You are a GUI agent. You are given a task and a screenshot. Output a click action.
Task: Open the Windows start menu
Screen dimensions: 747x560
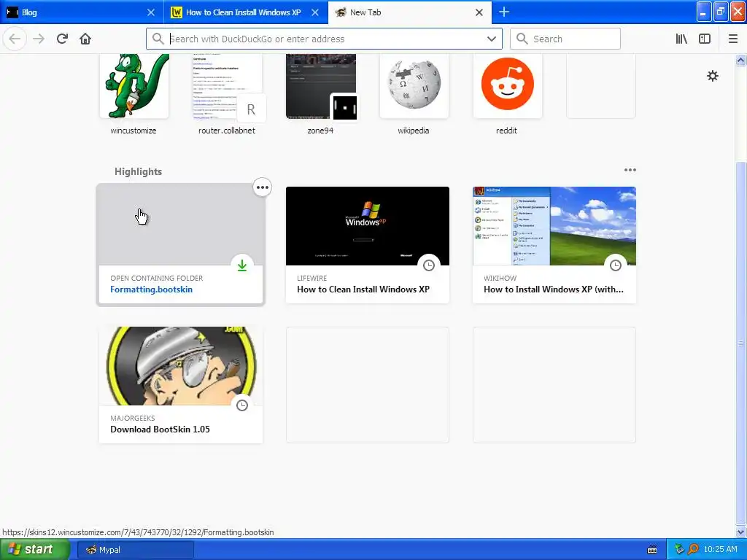[x=34, y=550]
